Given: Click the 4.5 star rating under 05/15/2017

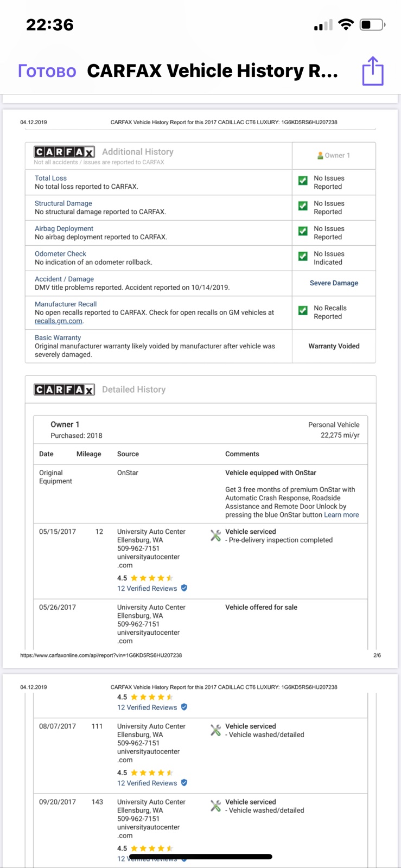Looking at the screenshot, I should tap(145, 578).
